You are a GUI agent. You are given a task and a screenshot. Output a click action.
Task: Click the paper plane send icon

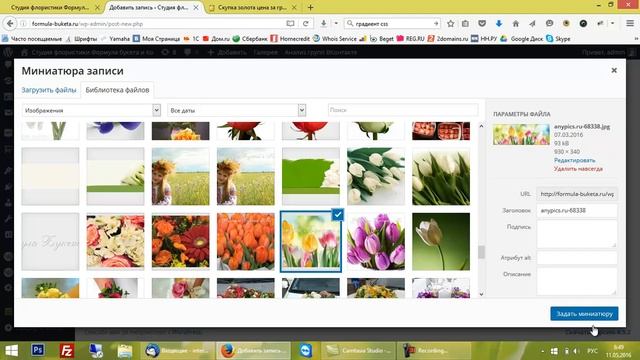pos(532,24)
